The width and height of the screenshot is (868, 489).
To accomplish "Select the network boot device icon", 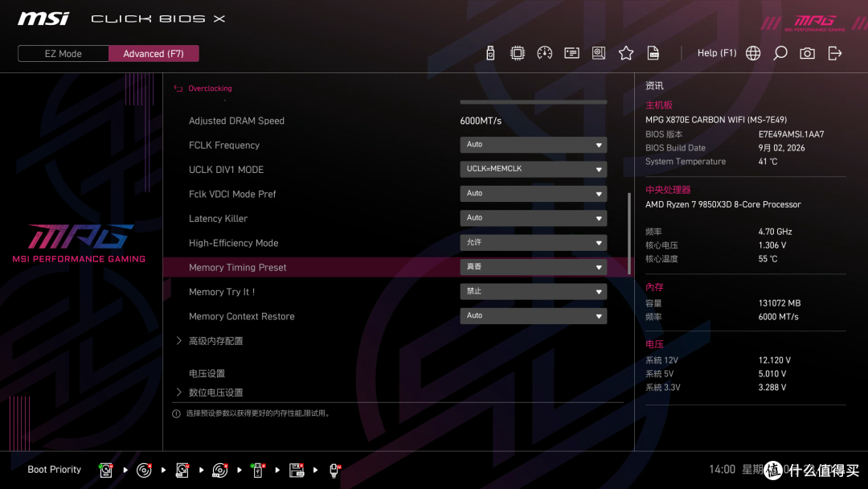I will pyautogui.click(x=334, y=471).
